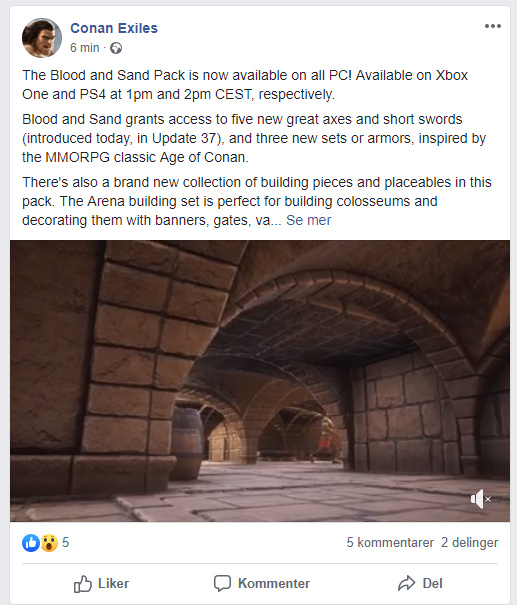Click the public globe privacy icon

coord(116,48)
